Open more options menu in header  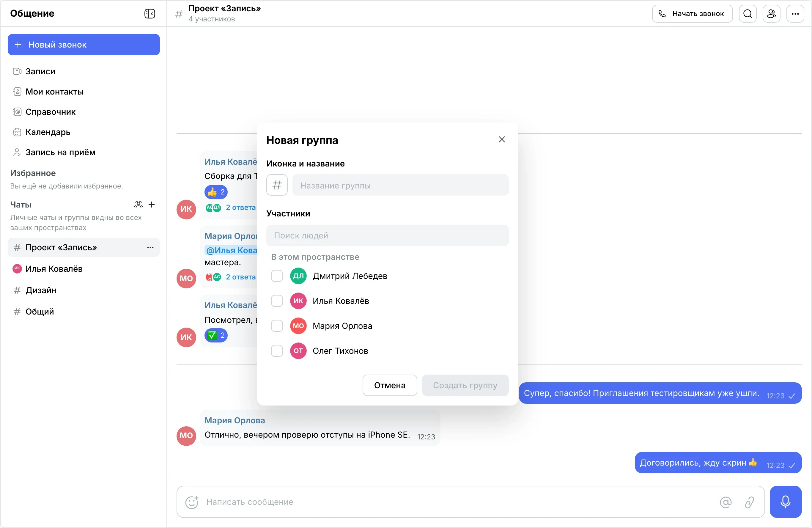pyautogui.click(x=795, y=14)
